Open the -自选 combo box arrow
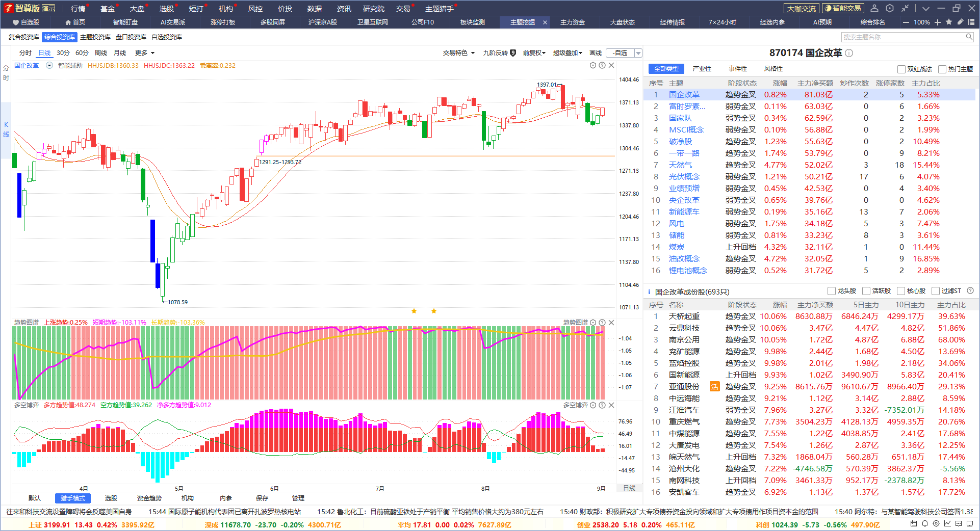 tap(638, 53)
